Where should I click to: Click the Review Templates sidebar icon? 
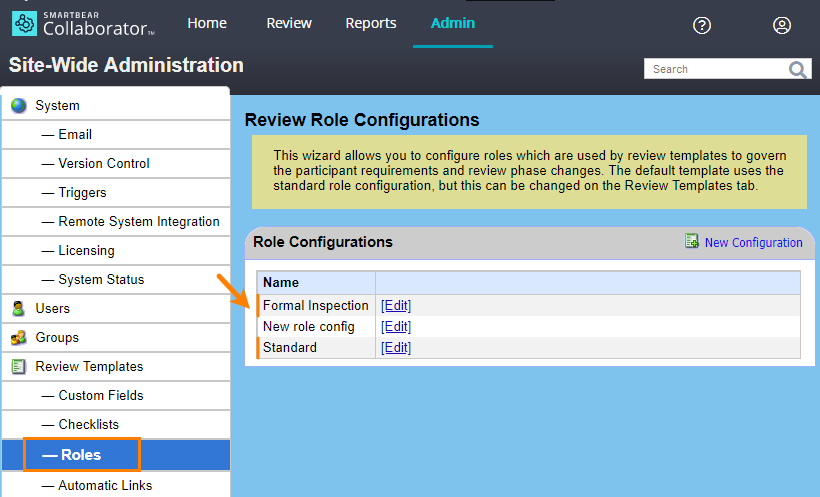click(18, 366)
